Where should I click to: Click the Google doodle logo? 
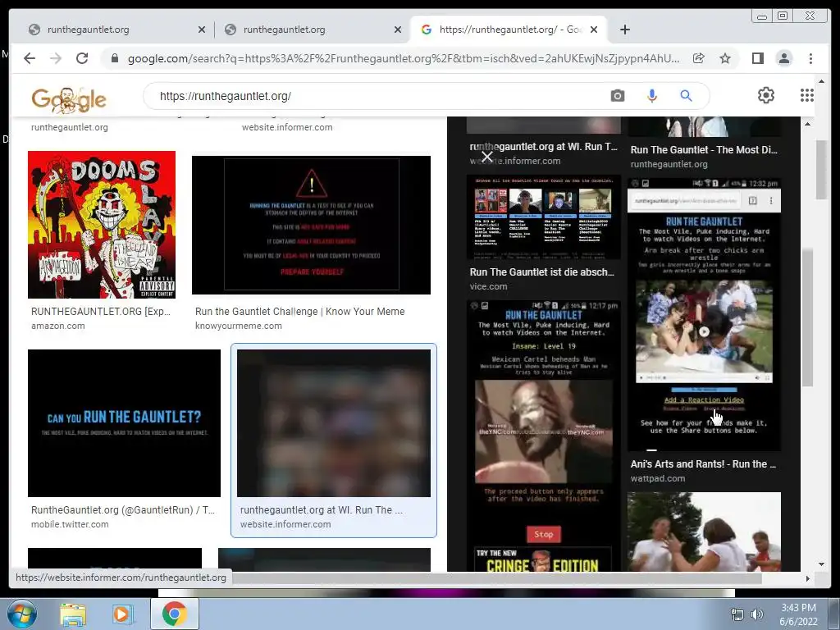[x=69, y=99]
